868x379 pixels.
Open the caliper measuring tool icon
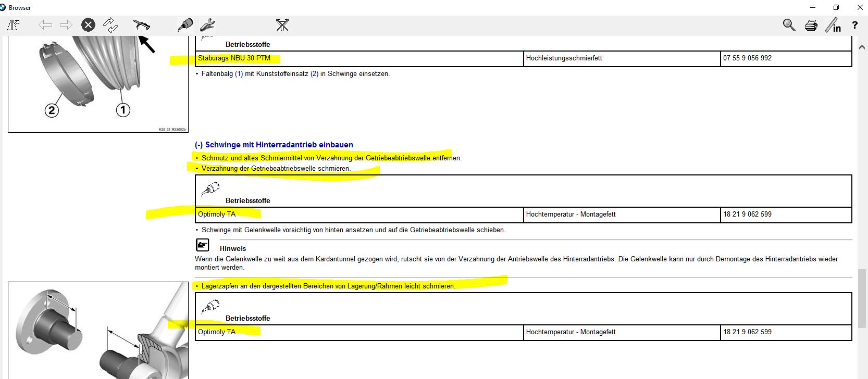click(x=141, y=24)
